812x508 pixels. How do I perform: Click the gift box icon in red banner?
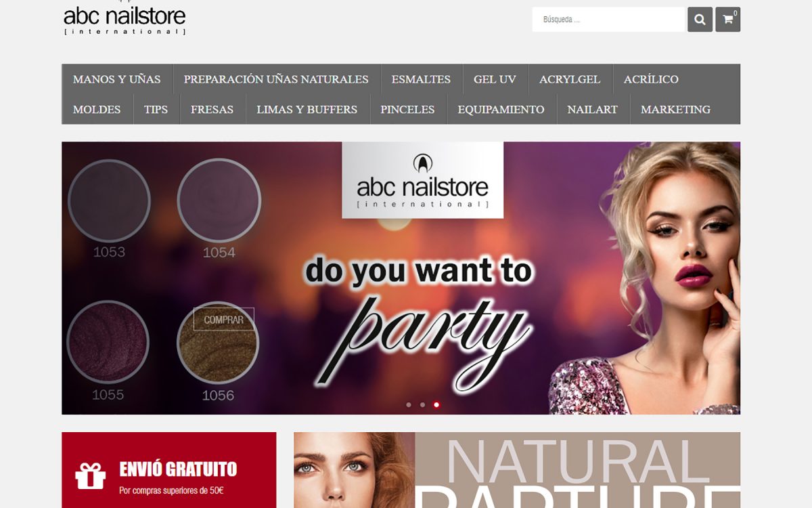click(x=90, y=476)
